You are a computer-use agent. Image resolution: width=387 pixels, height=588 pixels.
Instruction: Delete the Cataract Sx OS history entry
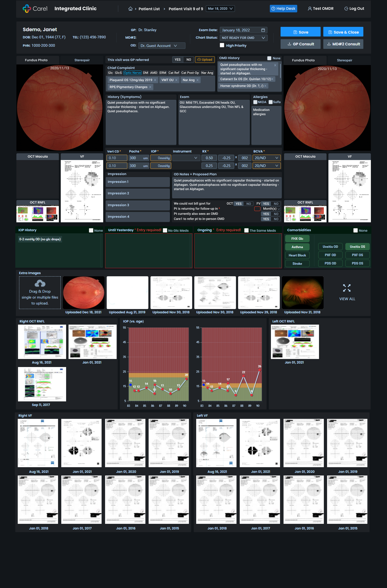[272, 79]
